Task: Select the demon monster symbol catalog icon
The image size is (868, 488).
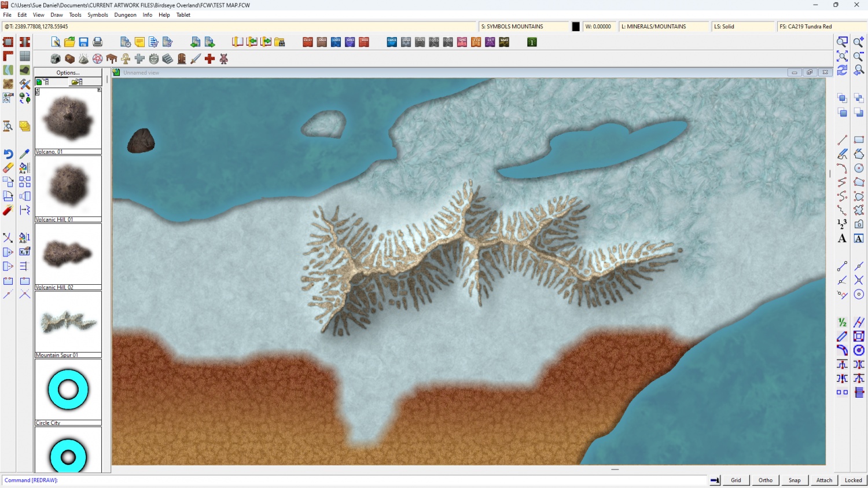Action: tap(223, 58)
